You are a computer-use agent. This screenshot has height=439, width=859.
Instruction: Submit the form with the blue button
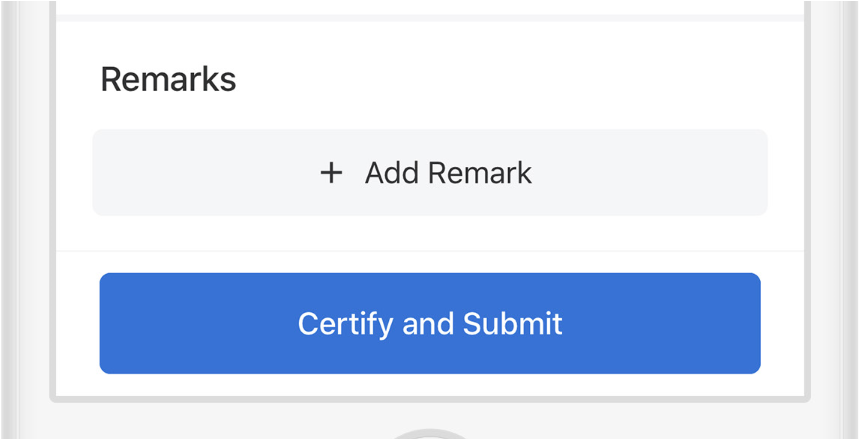[x=430, y=324]
